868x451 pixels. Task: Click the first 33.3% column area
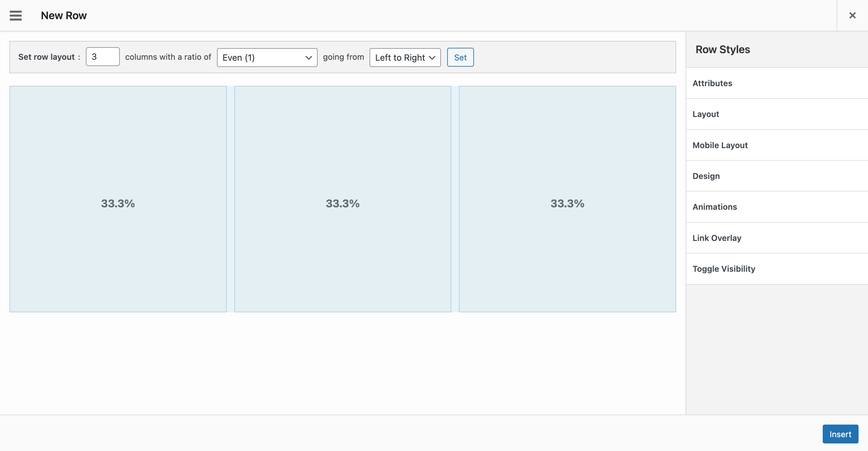tap(118, 199)
